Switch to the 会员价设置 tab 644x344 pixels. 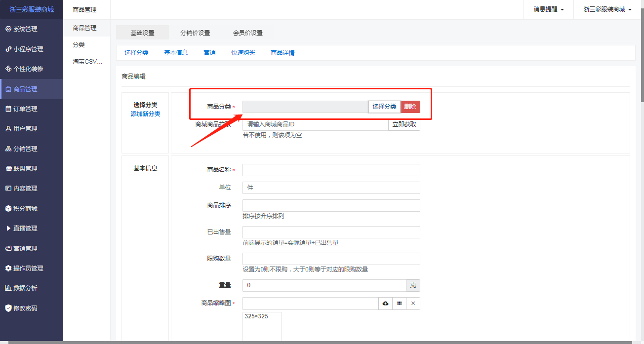pyautogui.click(x=248, y=33)
